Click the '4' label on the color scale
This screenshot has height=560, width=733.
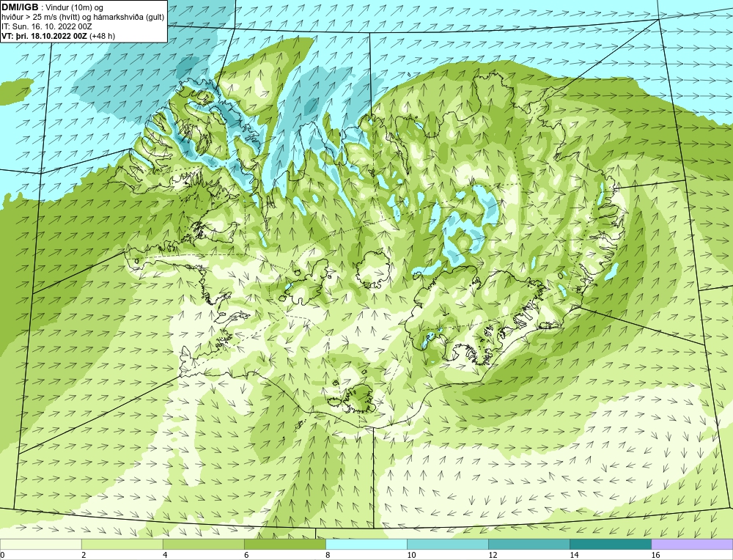pos(165,555)
